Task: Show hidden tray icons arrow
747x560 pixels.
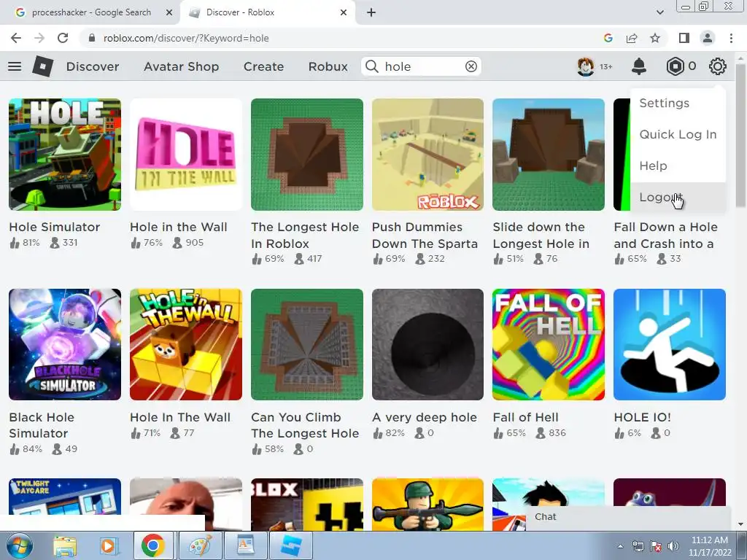Action: 620,547
